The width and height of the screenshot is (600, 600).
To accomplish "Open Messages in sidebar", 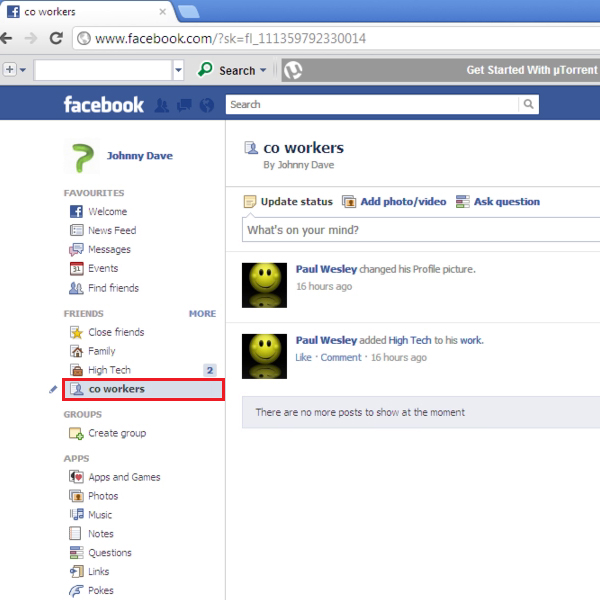I will (x=109, y=249).
